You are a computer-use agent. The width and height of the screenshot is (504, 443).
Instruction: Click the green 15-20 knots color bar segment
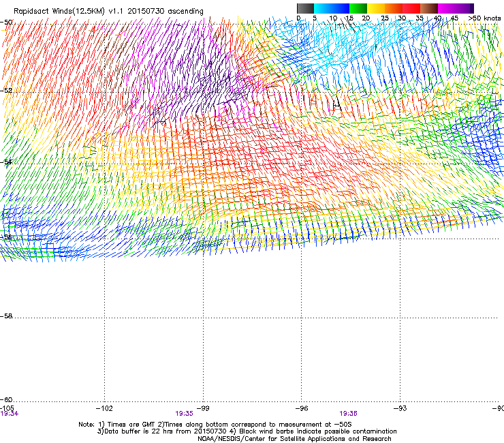coord(358,8)
